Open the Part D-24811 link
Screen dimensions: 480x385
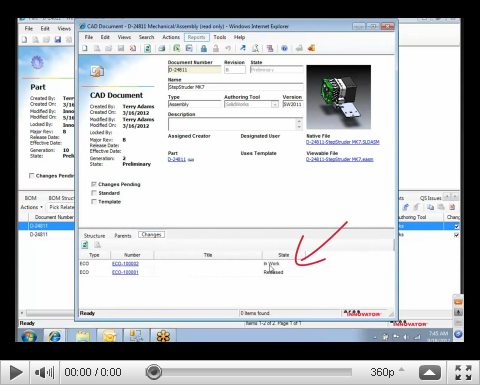177,160
